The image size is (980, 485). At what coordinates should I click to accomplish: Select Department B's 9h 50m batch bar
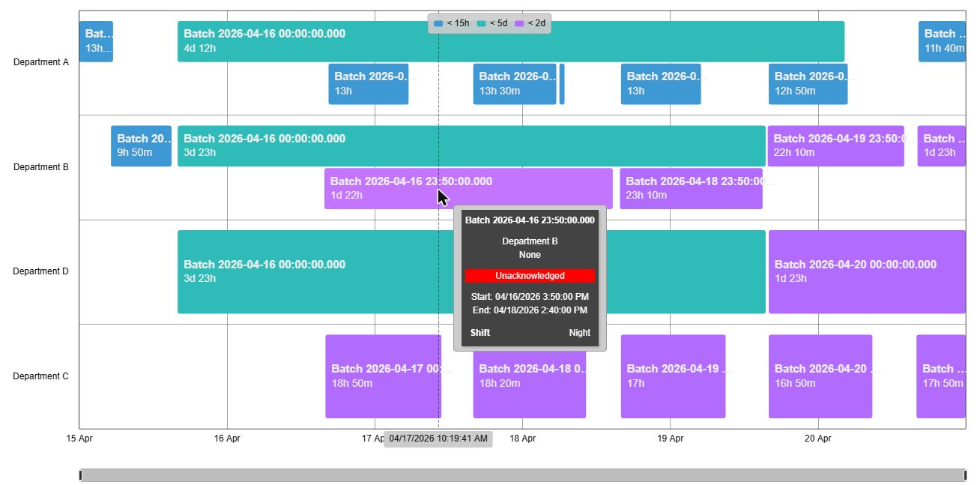pos(142,146)
